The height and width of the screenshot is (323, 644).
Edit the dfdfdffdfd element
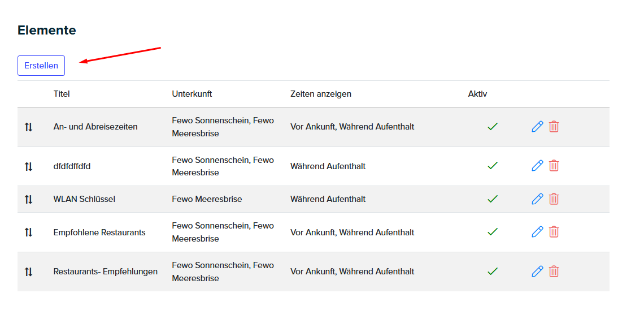[x=537, y=166]
